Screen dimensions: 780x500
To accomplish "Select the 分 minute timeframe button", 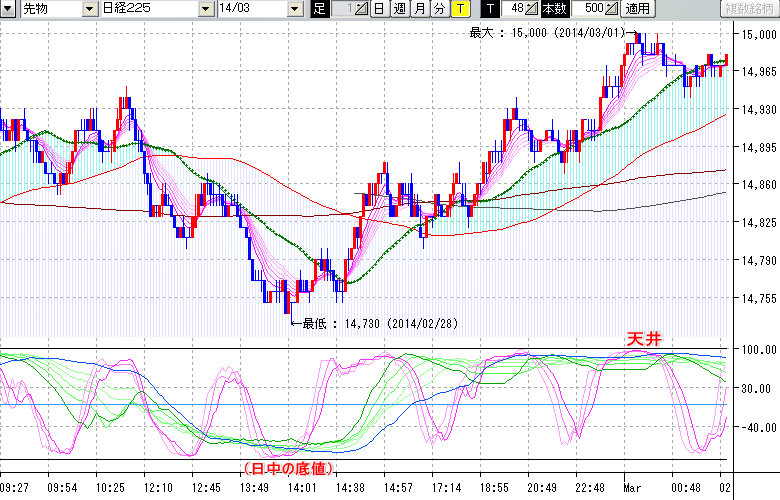I will click(x=438, y=9).
